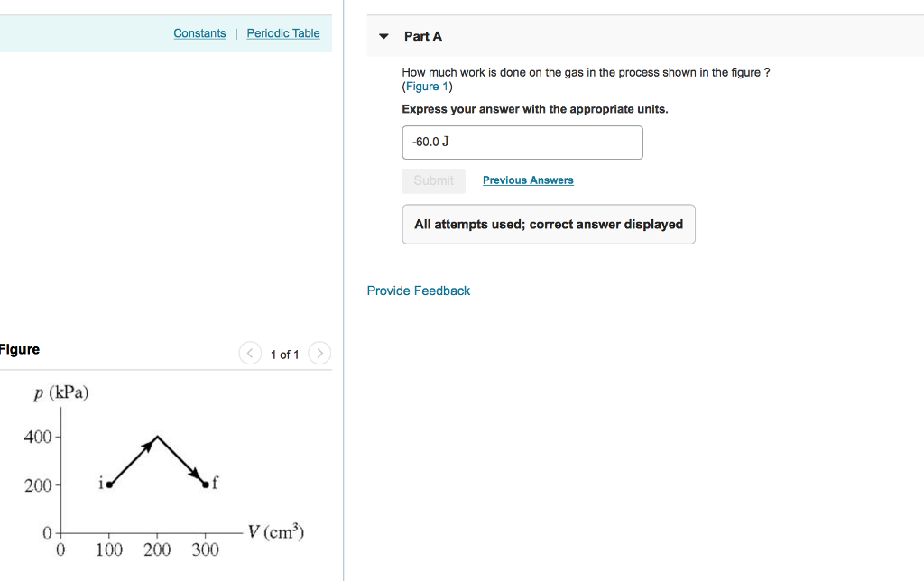Select the answer input showing -60.0 J

(522, 142)
